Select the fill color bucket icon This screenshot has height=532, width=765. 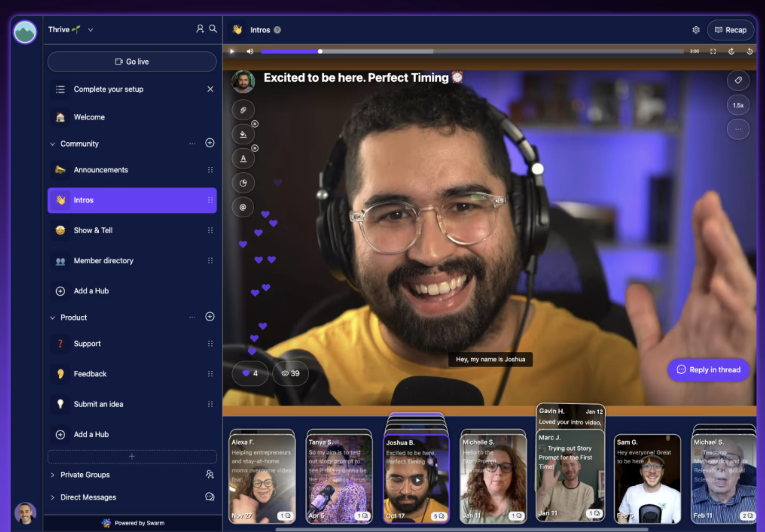coord(243,134)
